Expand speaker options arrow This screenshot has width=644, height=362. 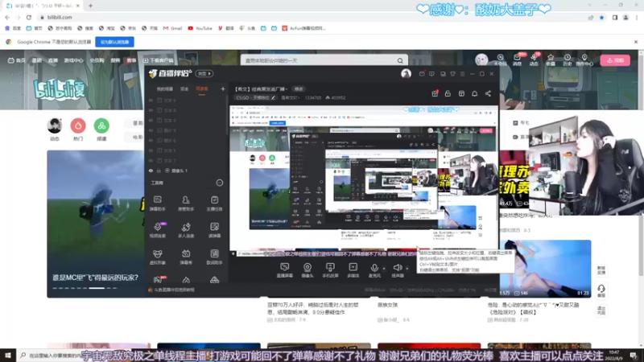pyautogui.click(x=407, y=269)
